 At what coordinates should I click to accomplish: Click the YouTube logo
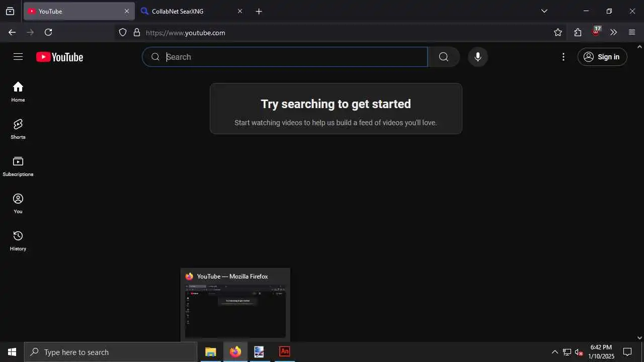[x=59, y=57]
